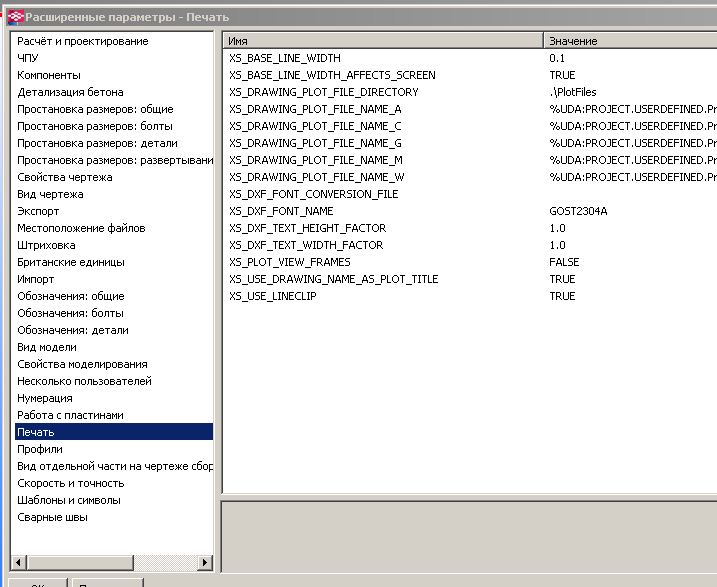Sort options by the Имя column header

coord(382,41)
